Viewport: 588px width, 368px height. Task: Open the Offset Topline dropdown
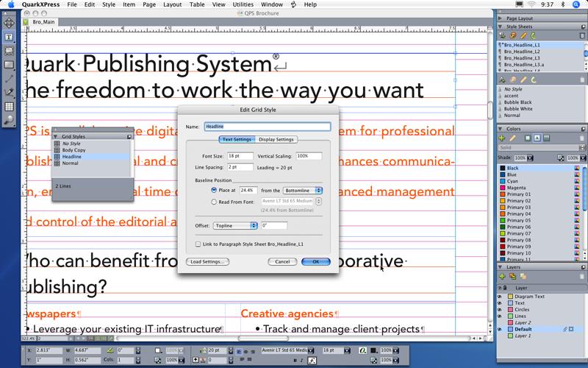235,226
